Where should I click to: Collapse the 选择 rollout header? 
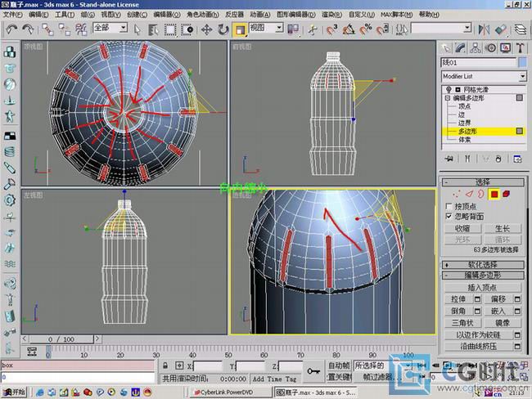click(483, 182)
